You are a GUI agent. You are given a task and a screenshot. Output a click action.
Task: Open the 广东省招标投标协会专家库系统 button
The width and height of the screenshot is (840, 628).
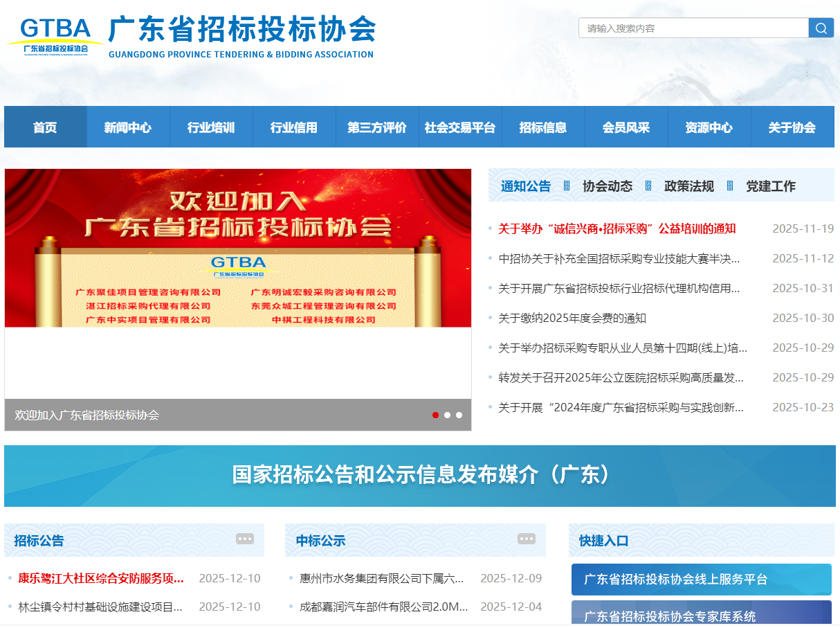(701, 615)
